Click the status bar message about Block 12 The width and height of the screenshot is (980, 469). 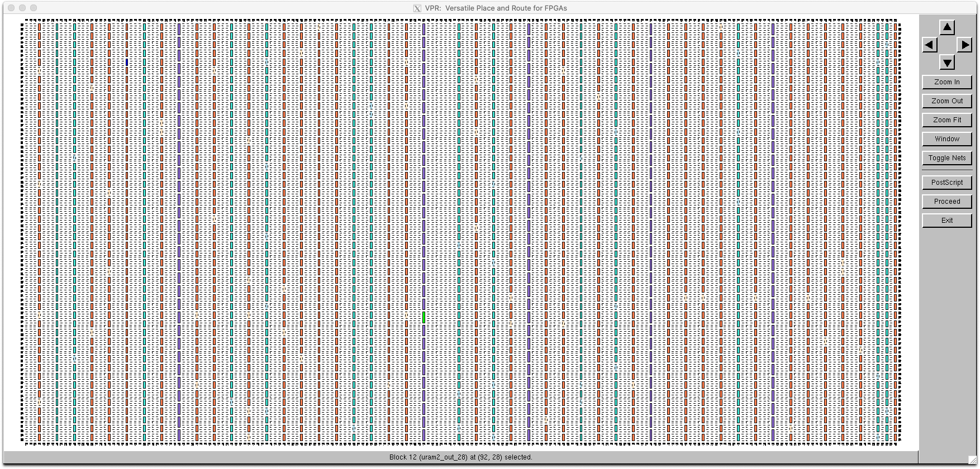click(x=461, y=457)
